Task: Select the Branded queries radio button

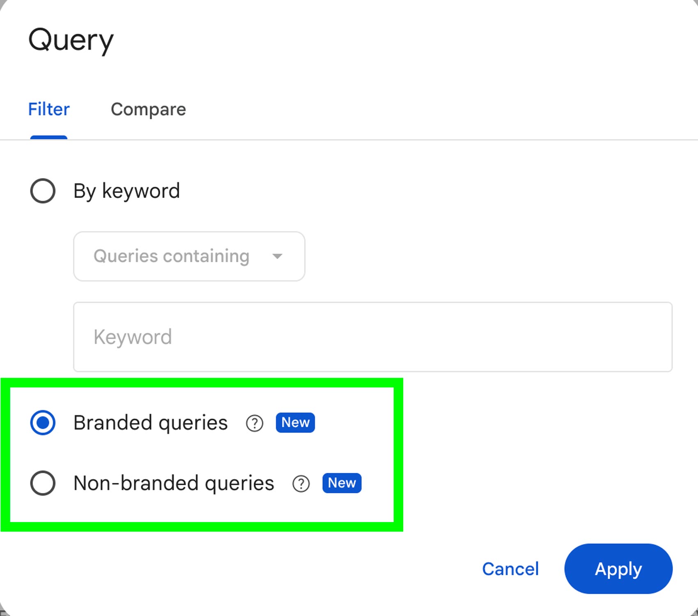Action: click(43, 423)
